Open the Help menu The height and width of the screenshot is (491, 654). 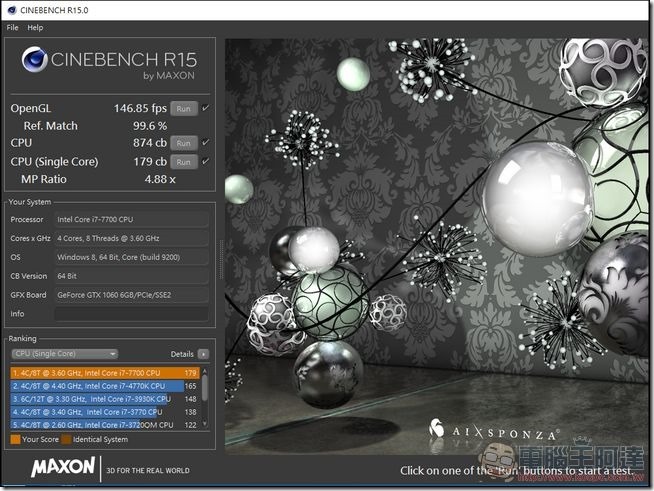(35, 28)
